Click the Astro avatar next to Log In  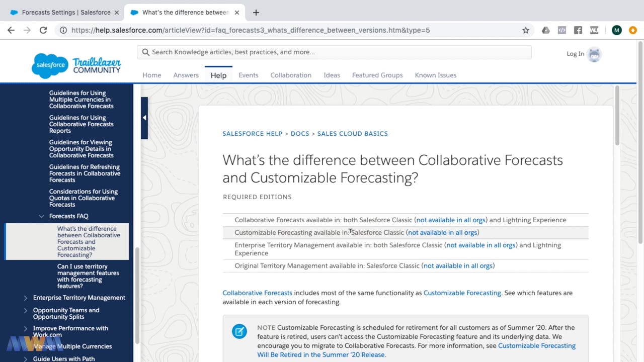coord(594,54)
